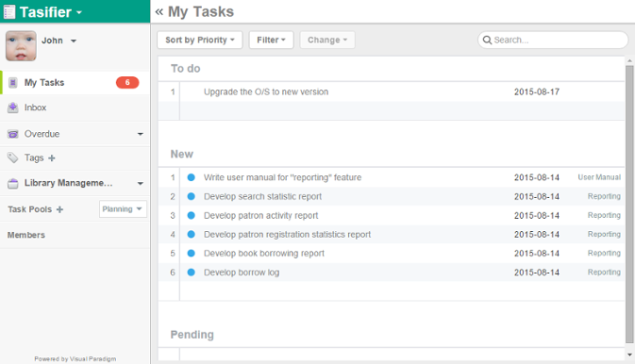Open the Tasifier app dropdown arrow
This screenshot has width=635, height=364.
click(79, 12)
